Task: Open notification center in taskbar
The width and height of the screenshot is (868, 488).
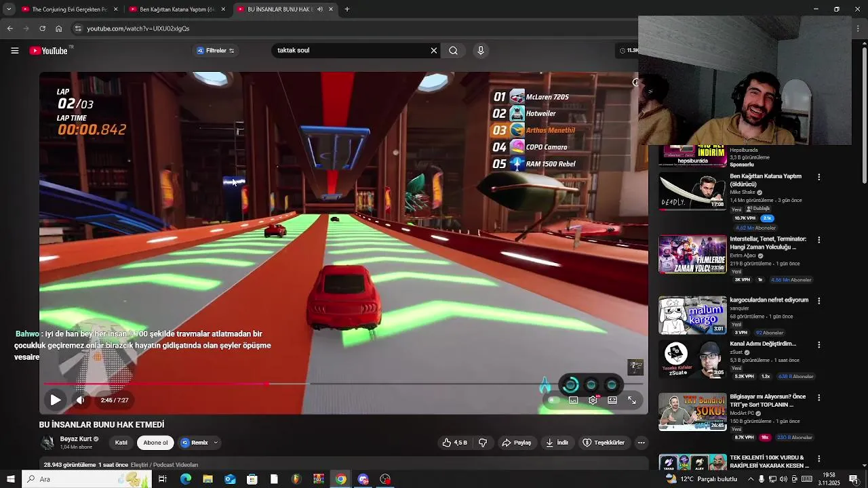Action: [853, 479]
